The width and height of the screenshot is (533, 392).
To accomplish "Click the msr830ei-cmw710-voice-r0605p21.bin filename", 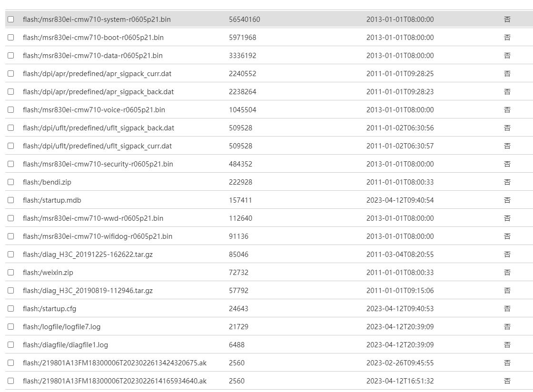I will pos(94,110).
